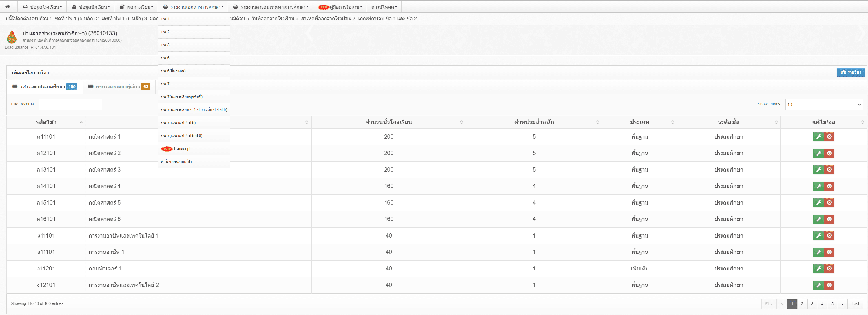The image size is (868, 315).
Task: Sort by รหัสวิชา column arrow
Action: pos(81,122)
